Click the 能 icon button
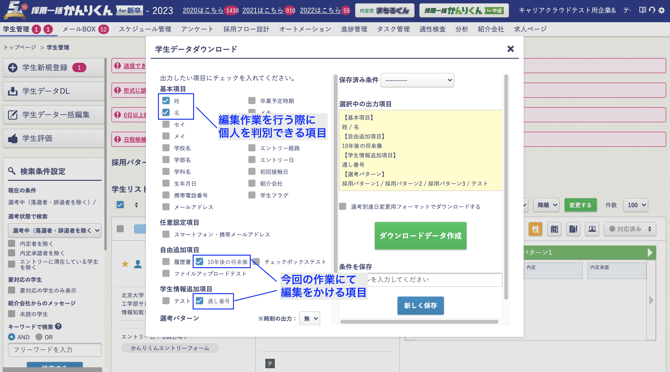670x372 pixels. (x=554, y=229)
